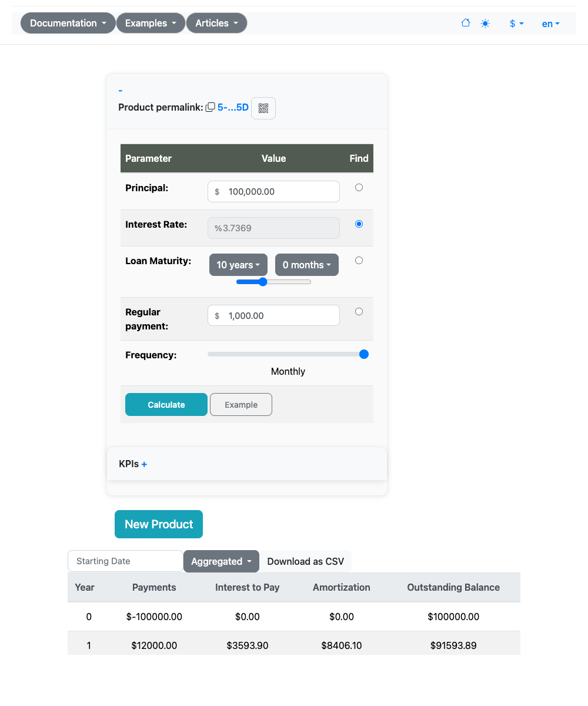Collapse the product card via the dash icon
Screen dimensions: 588x706
point(120,90)
